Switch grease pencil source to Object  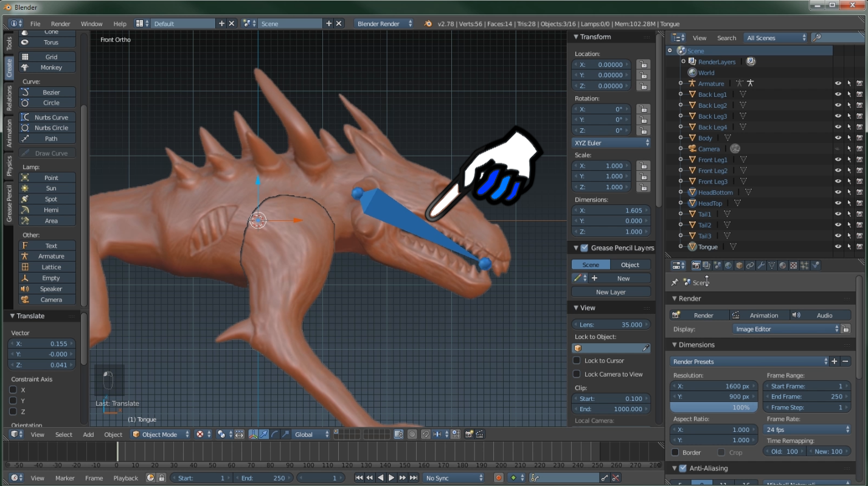pos(630,265)
